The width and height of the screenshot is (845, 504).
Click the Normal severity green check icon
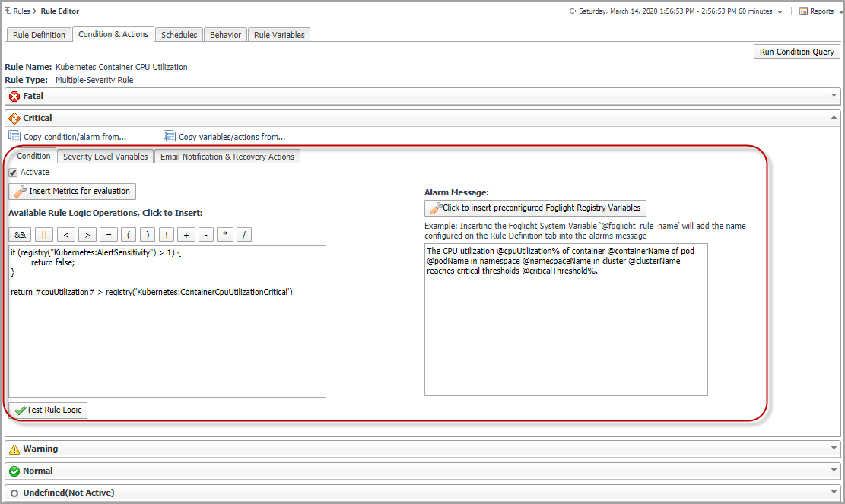[14, 471]
